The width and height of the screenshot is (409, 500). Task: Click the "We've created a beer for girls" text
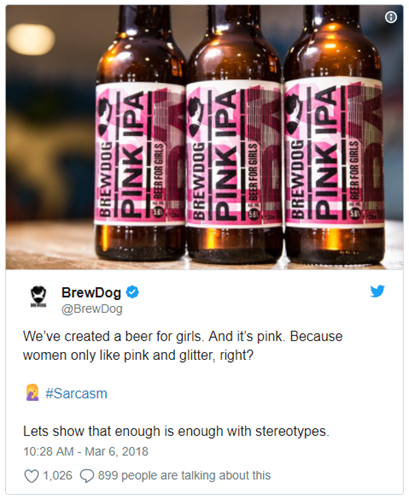click(113, 336)
